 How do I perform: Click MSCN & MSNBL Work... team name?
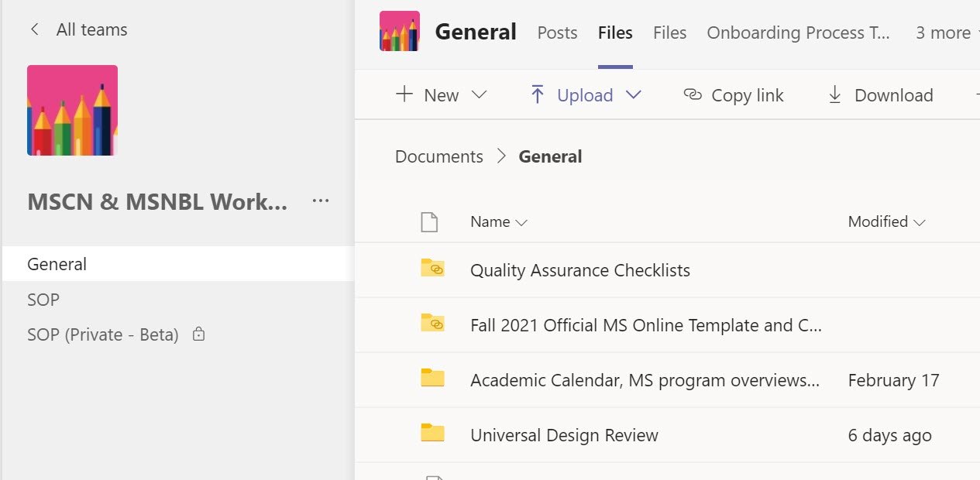[157, 202]
